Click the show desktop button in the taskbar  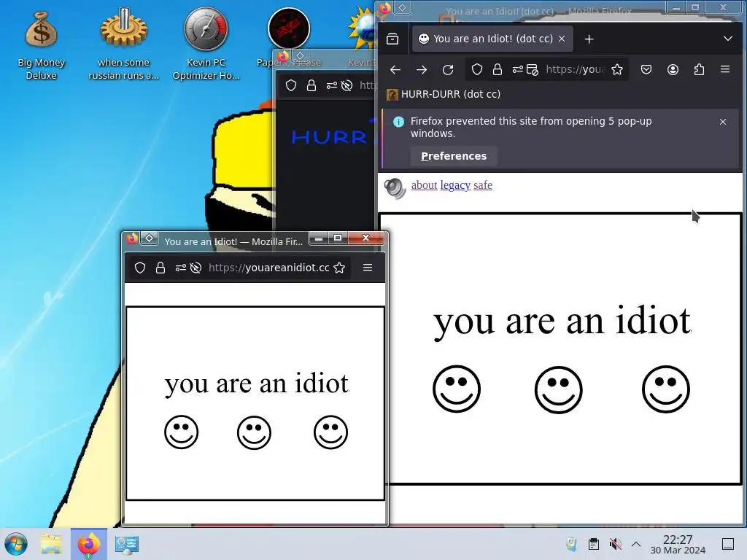pos(728,544)
